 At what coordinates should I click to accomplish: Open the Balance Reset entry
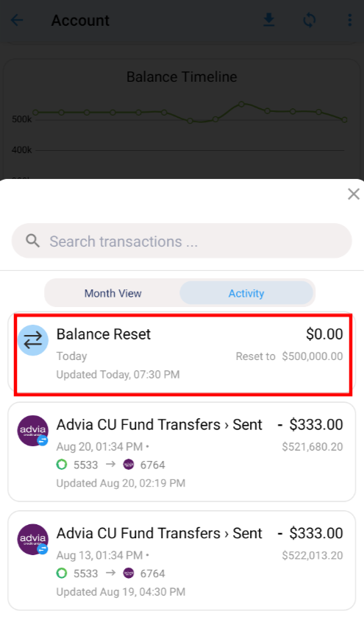pyautogui.click(x=182, y=353)
